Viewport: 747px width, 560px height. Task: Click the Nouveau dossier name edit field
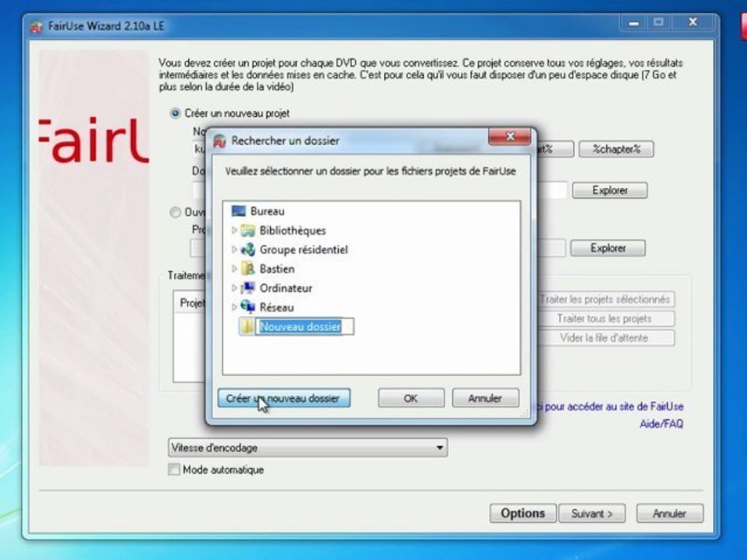pyautogui.click(x=305, y=327)
